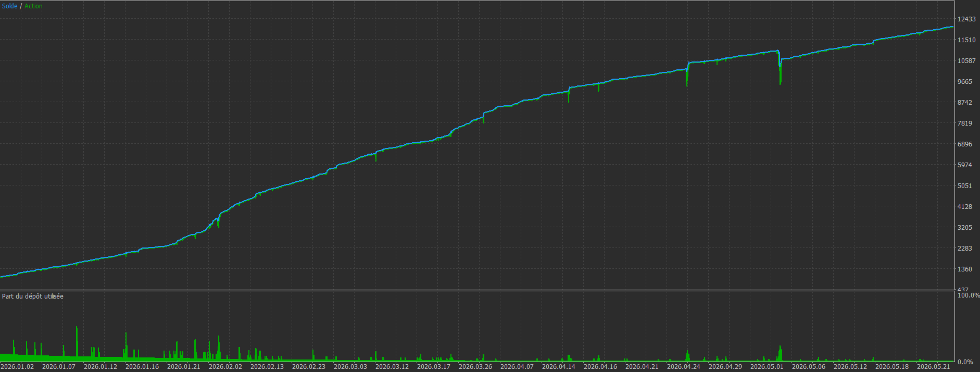Click the green Action legend label
This screenshot has width=980, height=372.
[x=34, y=6]
